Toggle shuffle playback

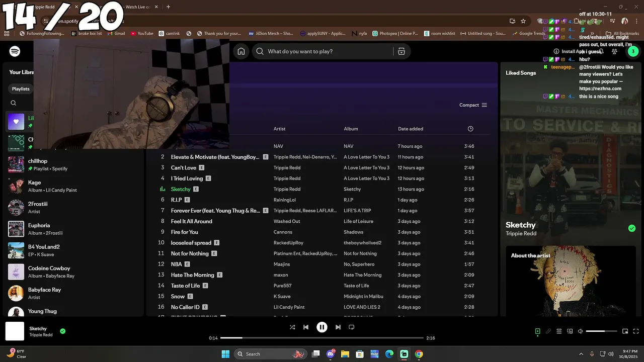point(292,327)
